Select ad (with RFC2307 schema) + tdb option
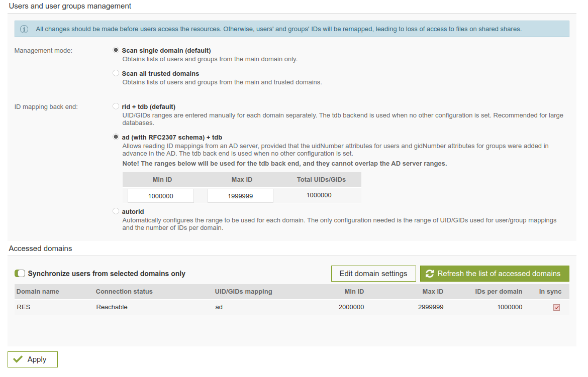The image size is (588, 377). tap(116, 137)
